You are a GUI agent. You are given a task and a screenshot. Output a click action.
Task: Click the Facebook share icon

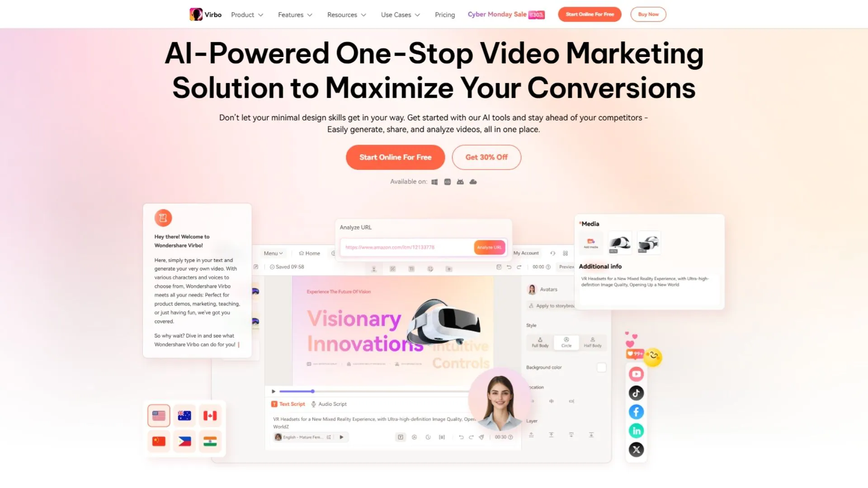tap(636, 411)
